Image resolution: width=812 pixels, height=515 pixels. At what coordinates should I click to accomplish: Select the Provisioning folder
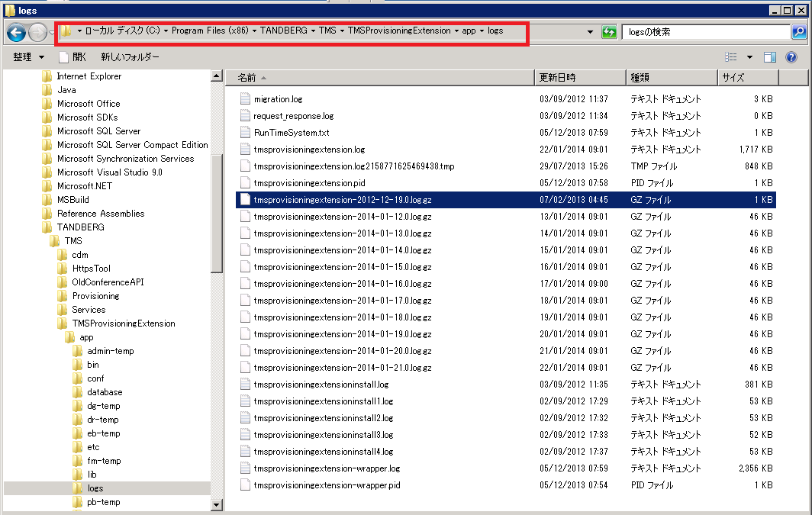(95, 296)
